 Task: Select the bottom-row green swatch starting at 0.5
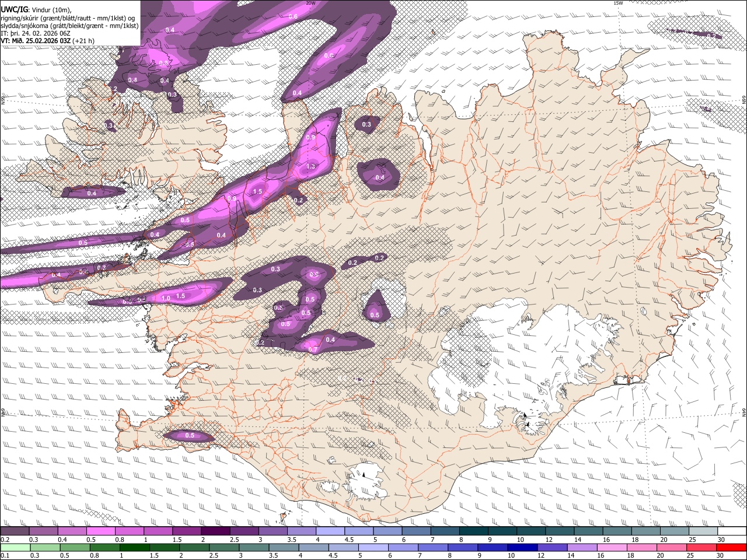tap(75, 547)
